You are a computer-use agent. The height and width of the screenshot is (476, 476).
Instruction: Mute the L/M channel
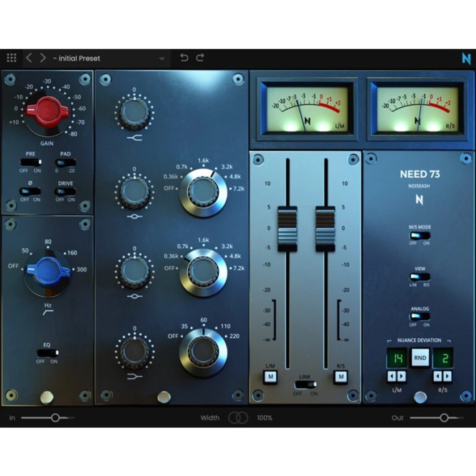(x=271, y=377)
